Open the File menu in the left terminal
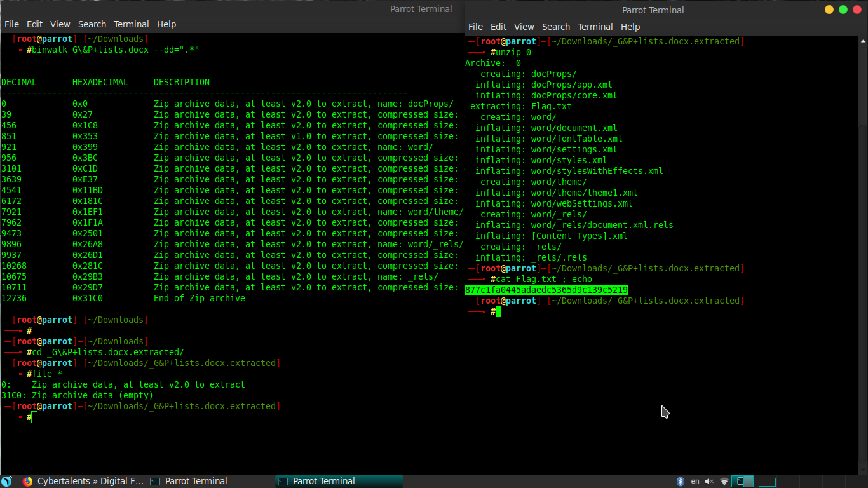The width and height of the screenshot is (868, 488). point(11,24)
